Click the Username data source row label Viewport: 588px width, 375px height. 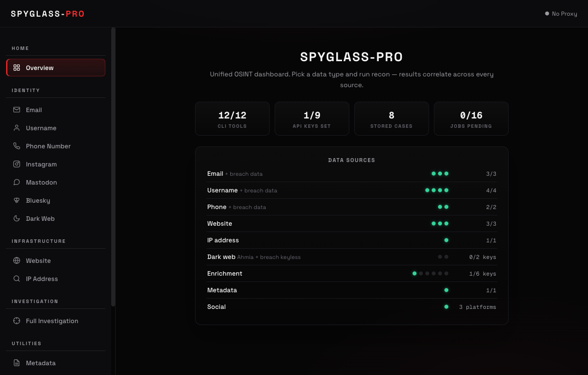pos(222,190)
